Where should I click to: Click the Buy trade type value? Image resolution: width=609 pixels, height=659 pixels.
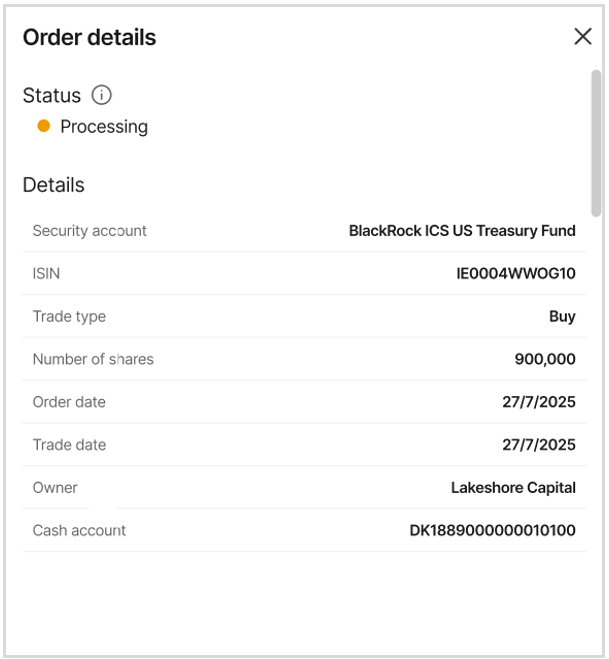pyautogui.click(x=562, y=316)
